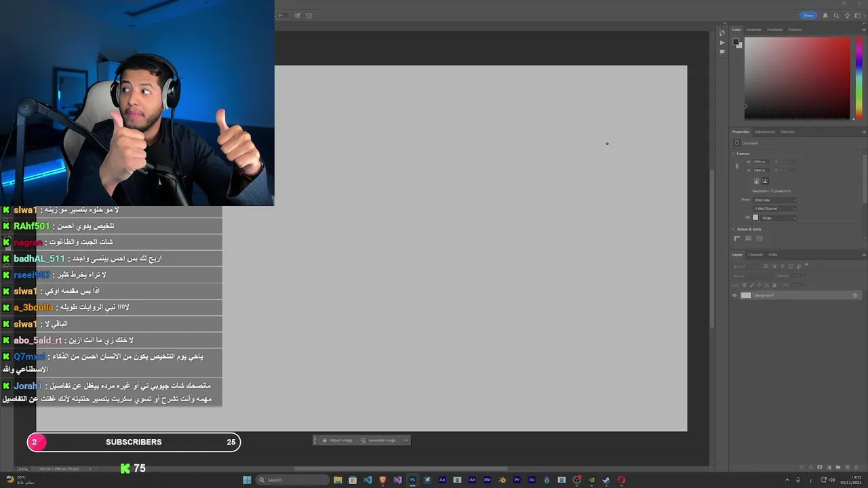Open contextual task bar more options
This screenshot has height=488, width=868.
(x=406, y=441)
